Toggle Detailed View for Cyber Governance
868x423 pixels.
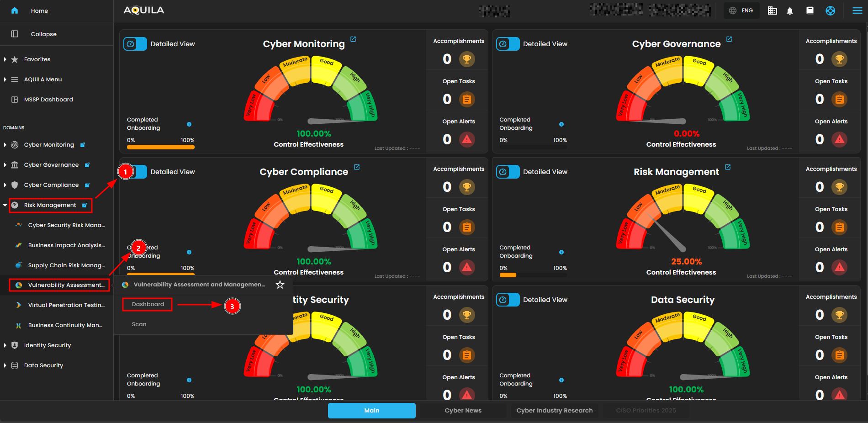coord(508,44)
